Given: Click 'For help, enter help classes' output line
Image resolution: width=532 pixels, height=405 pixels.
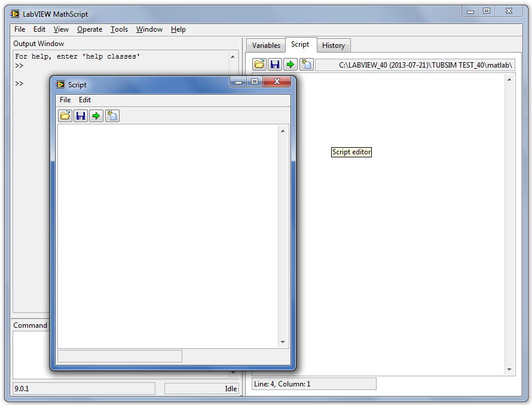Looking at the screenshot, I should coord(77,56).
